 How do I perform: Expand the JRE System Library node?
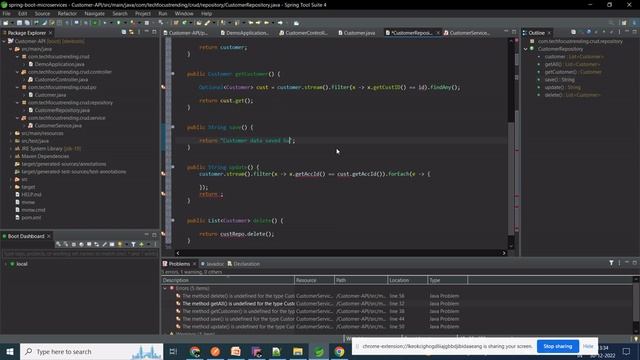pos(11,149)
